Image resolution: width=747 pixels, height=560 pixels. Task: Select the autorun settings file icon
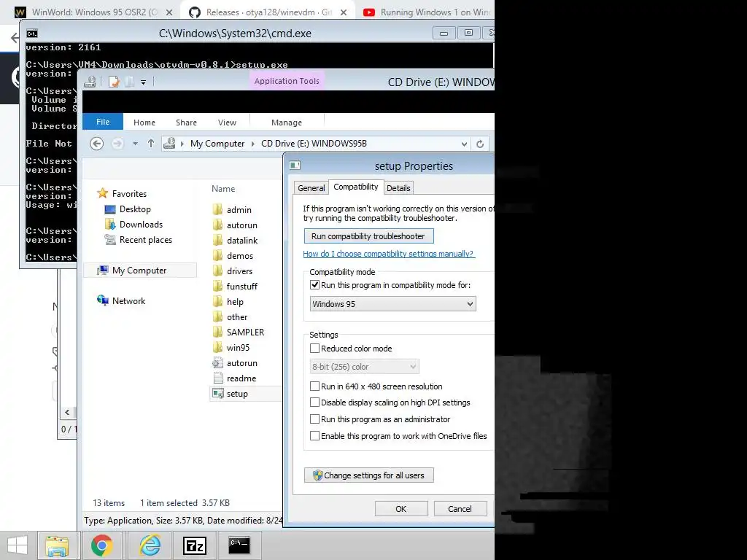(x=217, y=363)
